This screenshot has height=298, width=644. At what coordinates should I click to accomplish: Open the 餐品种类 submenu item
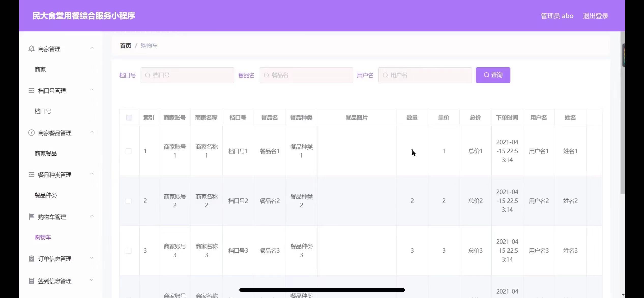point(46,195)
